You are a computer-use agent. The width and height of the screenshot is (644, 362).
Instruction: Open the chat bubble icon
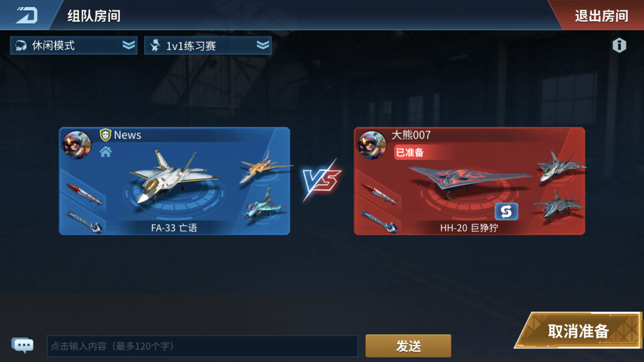[x=23, y=345]
